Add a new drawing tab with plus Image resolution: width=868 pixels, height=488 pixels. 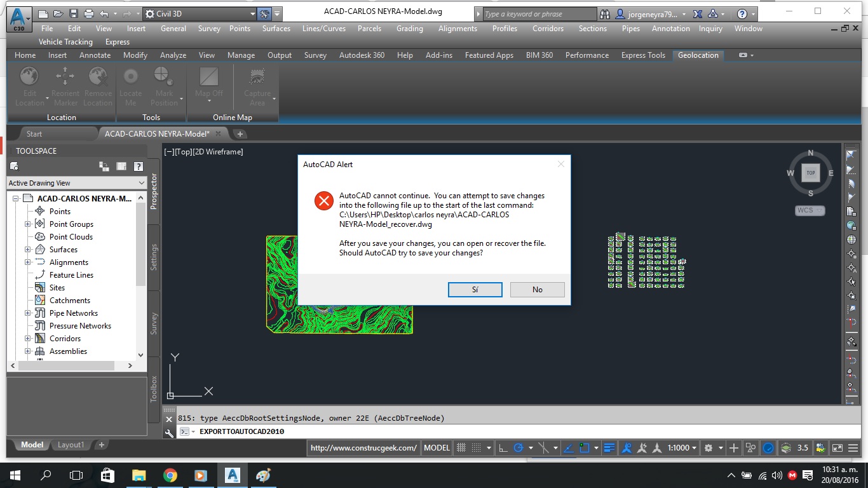click(240, 134)
